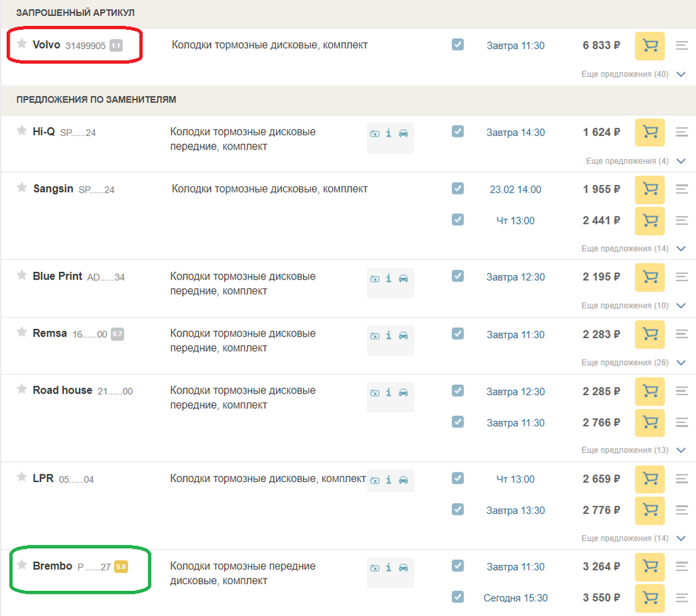The height and width of the screenshot is (616, 696).
Task: Star the Blue Print item as favorite
Action: [21, 275]
